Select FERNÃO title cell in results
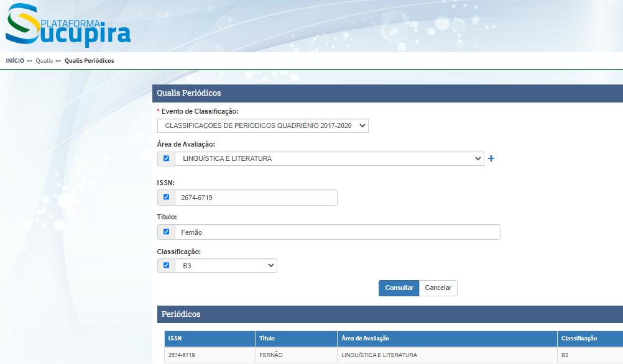Screen dimensions: 623x364 (297, 355)
